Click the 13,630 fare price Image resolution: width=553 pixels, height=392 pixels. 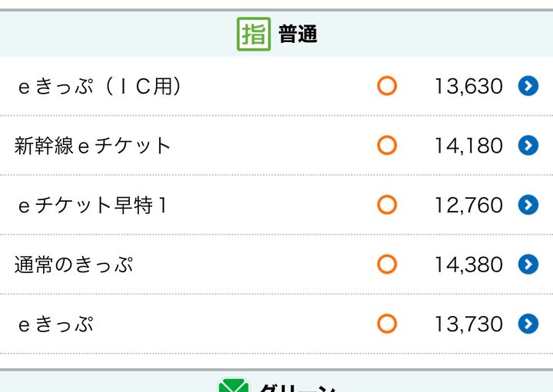tap(469, 86)
